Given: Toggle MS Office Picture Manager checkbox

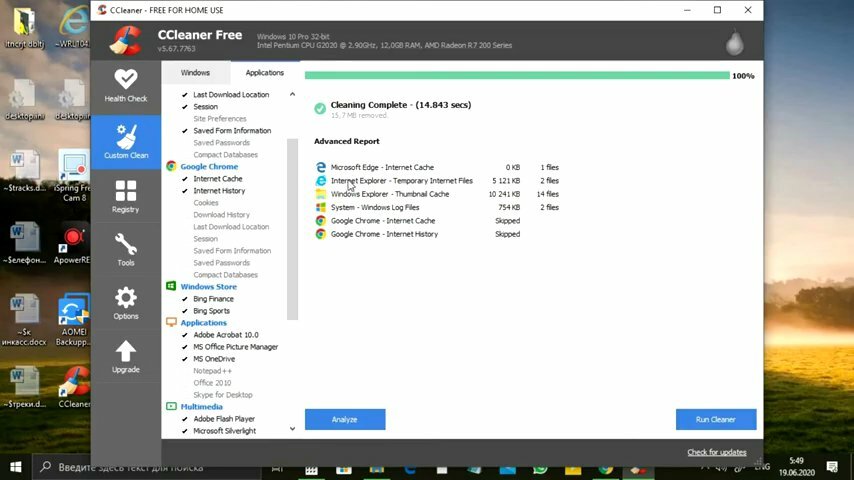Looking at the screenshot, I should [185, 347].
